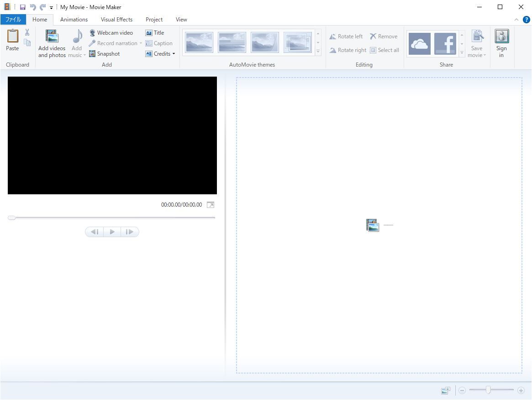This screenshot has width=532, height=400.
Task: Click Remove in the Editing group
Action: pyautogui.click(x=384, y=36)
